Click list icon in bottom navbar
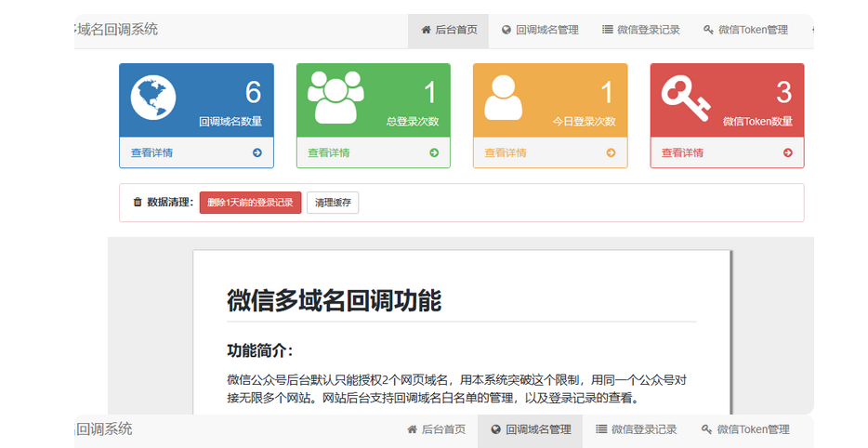This screenshot has height=448, width=868. point(601,429)
